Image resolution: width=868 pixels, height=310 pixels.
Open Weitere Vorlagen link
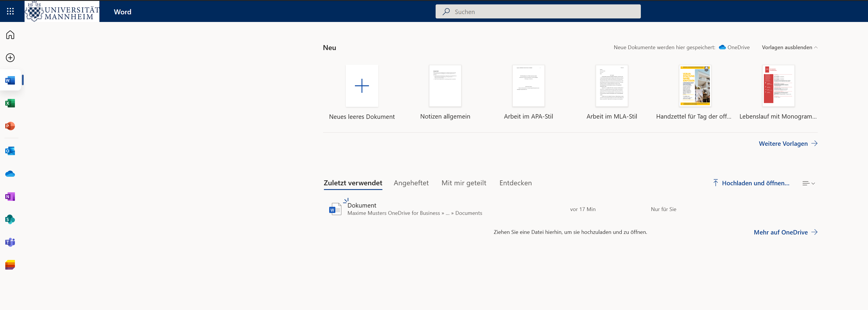pos(788,143)
